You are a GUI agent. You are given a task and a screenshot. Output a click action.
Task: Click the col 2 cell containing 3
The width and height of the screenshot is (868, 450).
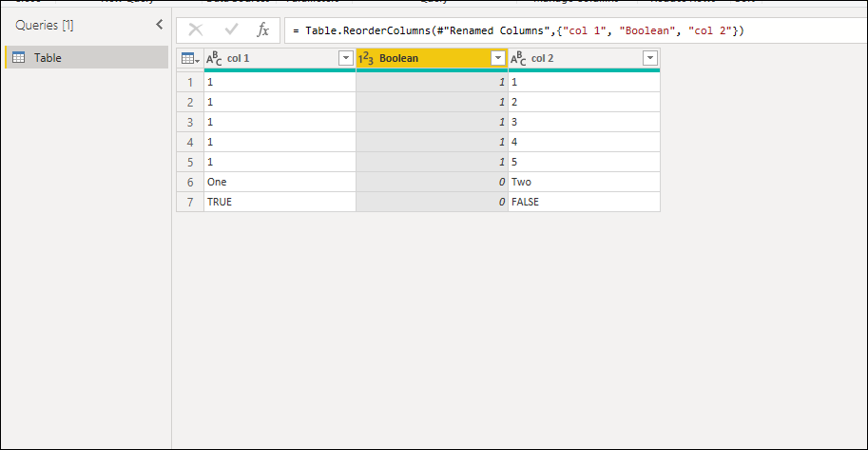click(x=584, y=122)
